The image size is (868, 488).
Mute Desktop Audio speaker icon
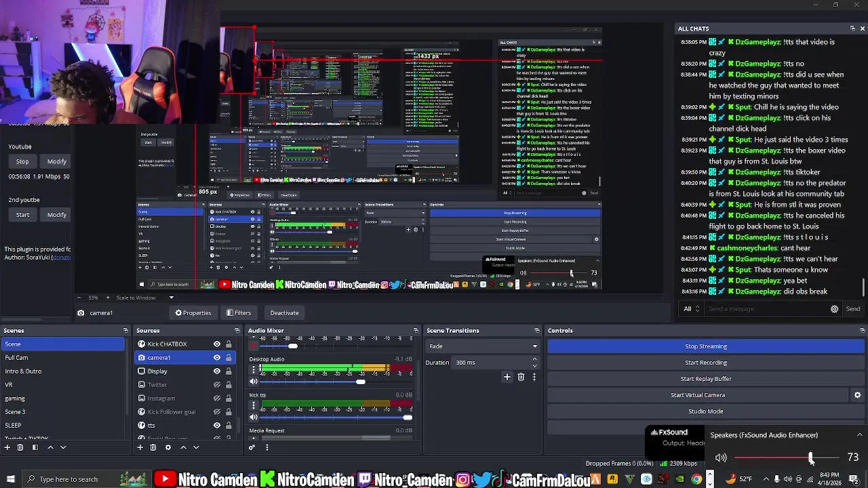[254, 382]
